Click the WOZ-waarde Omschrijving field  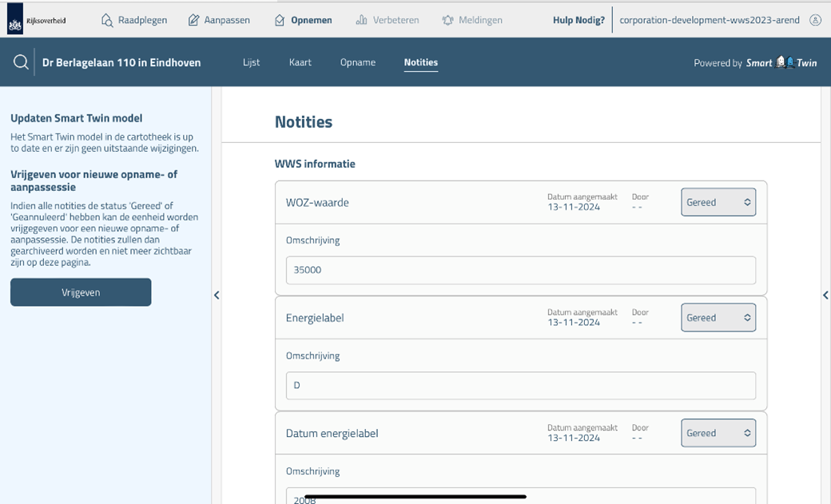click(x=520, y=270)
